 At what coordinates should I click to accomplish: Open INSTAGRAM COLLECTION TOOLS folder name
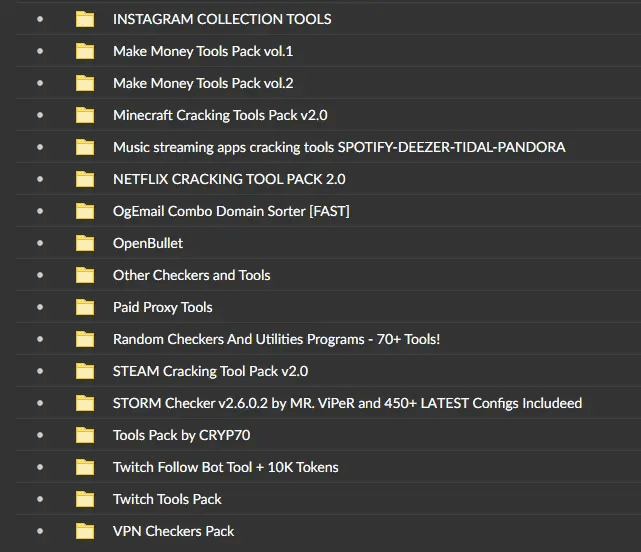(222, 19)
